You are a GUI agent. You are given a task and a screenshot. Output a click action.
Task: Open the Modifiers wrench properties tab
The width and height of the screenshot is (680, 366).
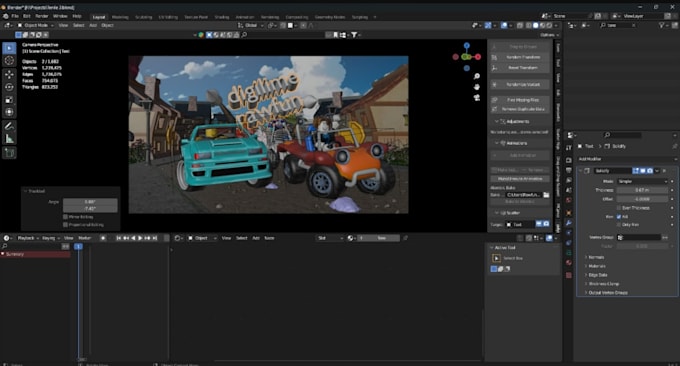[569, 223]
